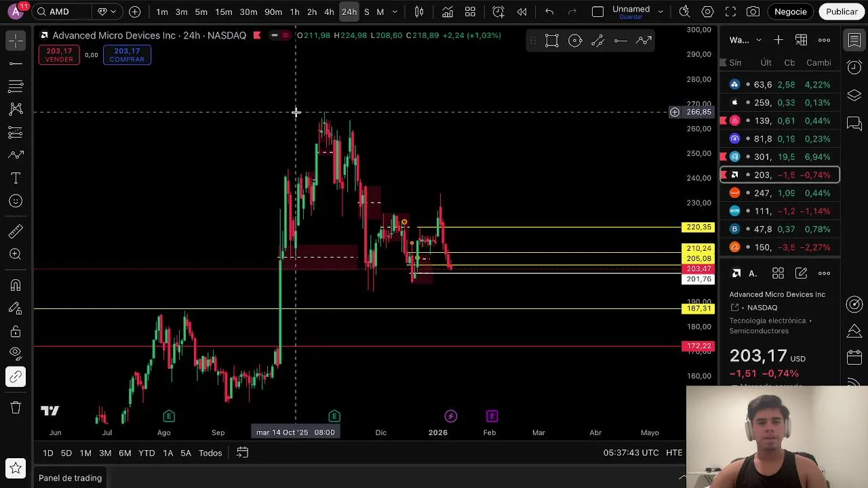The image size is (868, 488).
Task: Select the crosshair cursor tool
Action: [x=16, y=41]
